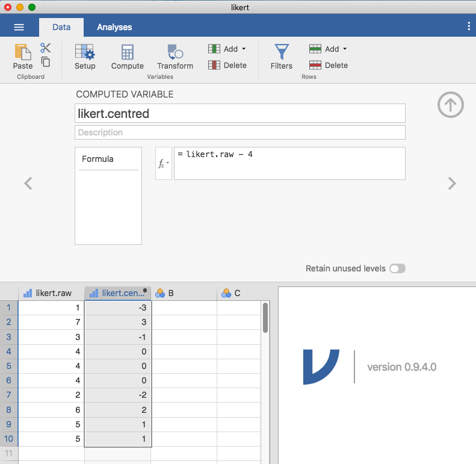Image resolution: width=476 pixels, height=464 pixels.
Task: Click the scissors Cut icon
Action: (45, 48)
